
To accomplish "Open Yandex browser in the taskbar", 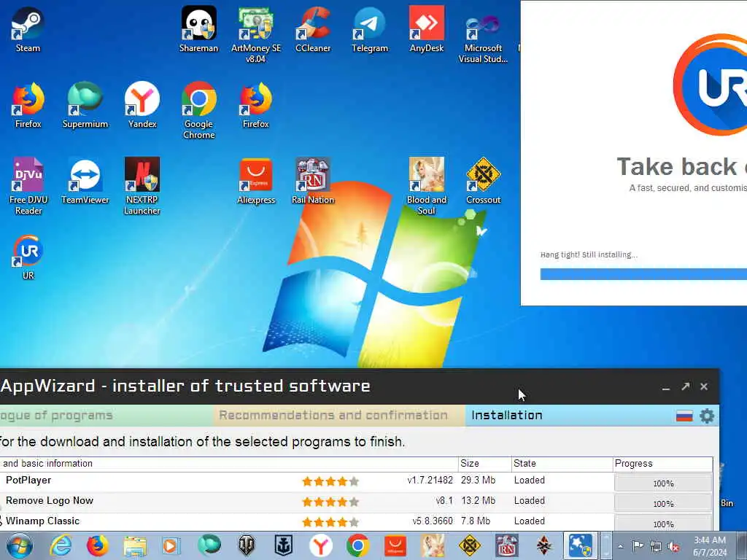I will pyautogui.click(x=321, y=545).
